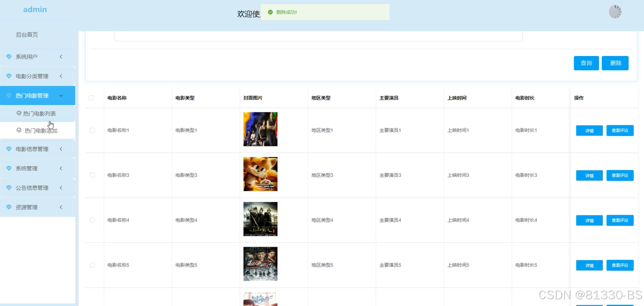The image size is (644, 306).
Task: Open cover image of 电影名称4
Action: (260, 219)
